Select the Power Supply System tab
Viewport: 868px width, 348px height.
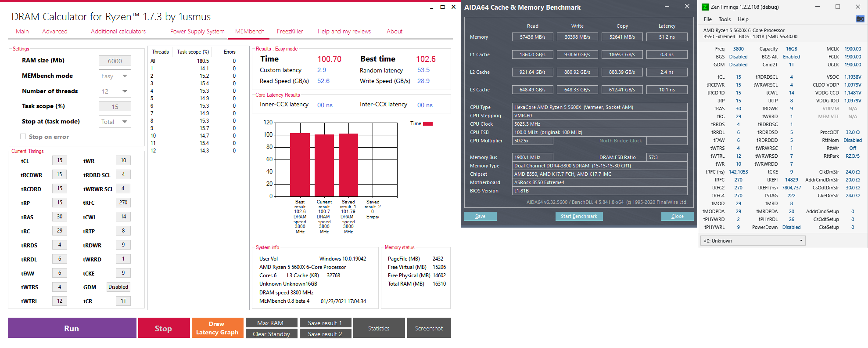[197, 32]
